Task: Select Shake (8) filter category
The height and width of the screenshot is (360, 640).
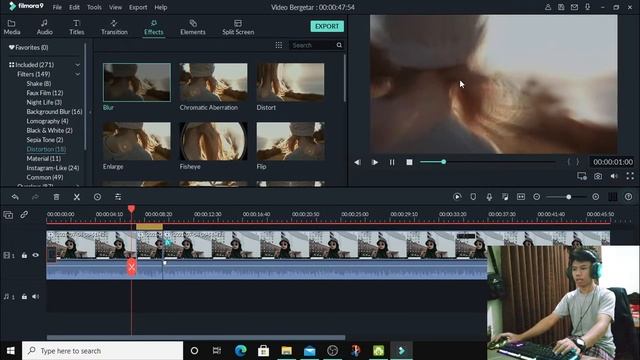Action: tap(39, 84)
